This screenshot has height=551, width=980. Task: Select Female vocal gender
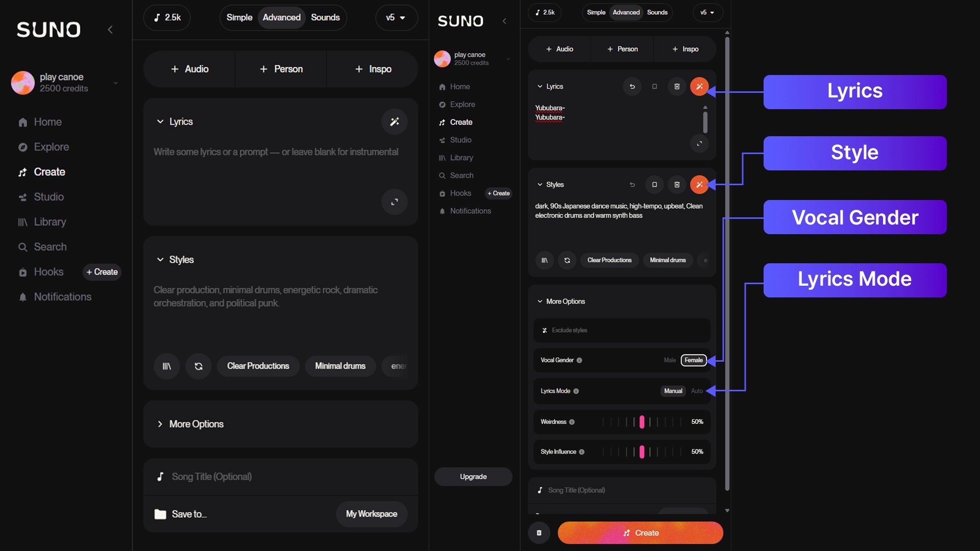pos(693,360)
